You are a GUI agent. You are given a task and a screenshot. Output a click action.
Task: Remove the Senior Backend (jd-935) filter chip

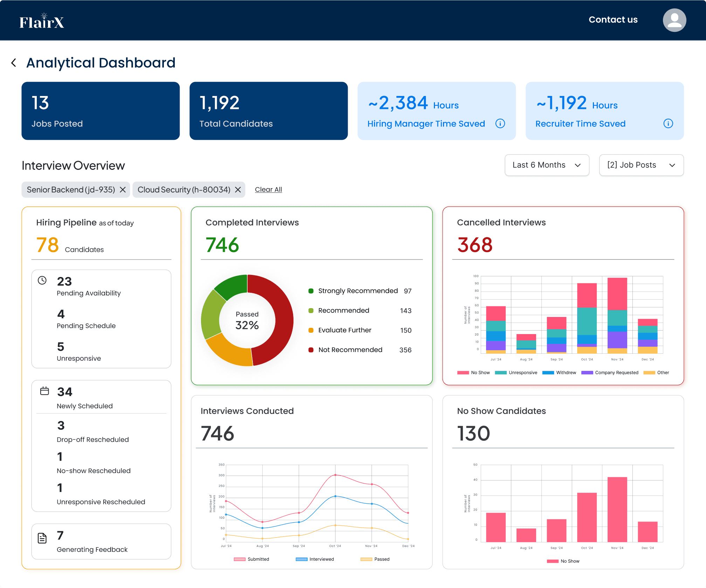(x=123, y=190)
